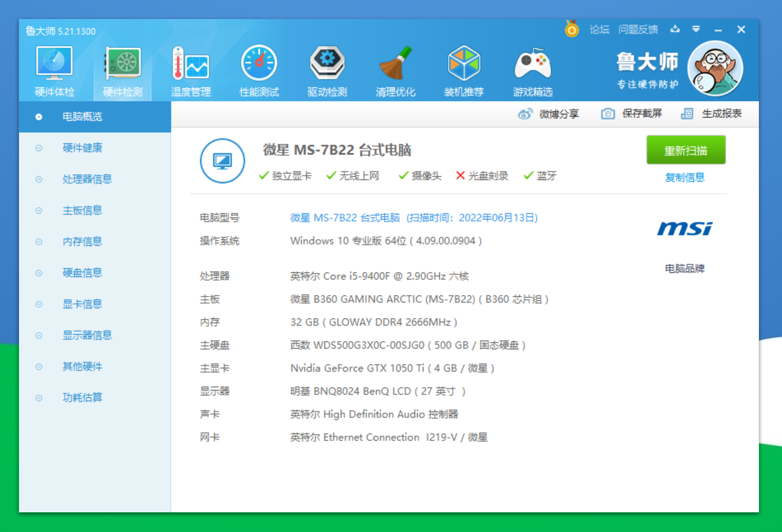Click the 电脑品牌 label

(x=685, y=269)
